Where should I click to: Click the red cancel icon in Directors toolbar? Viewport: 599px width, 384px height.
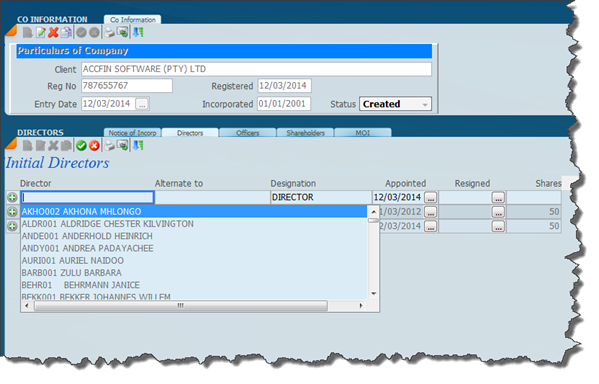coord(94,146)
